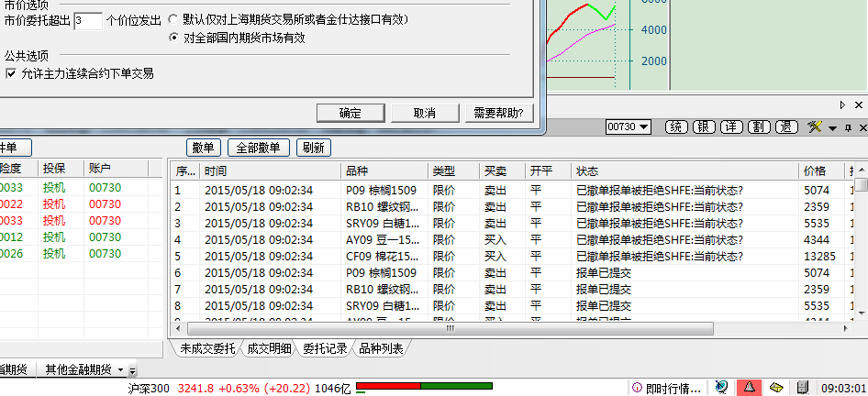Click the 退 logout toolbar button
The height and width of the screenshot is (396, 868).
[786, 126]
